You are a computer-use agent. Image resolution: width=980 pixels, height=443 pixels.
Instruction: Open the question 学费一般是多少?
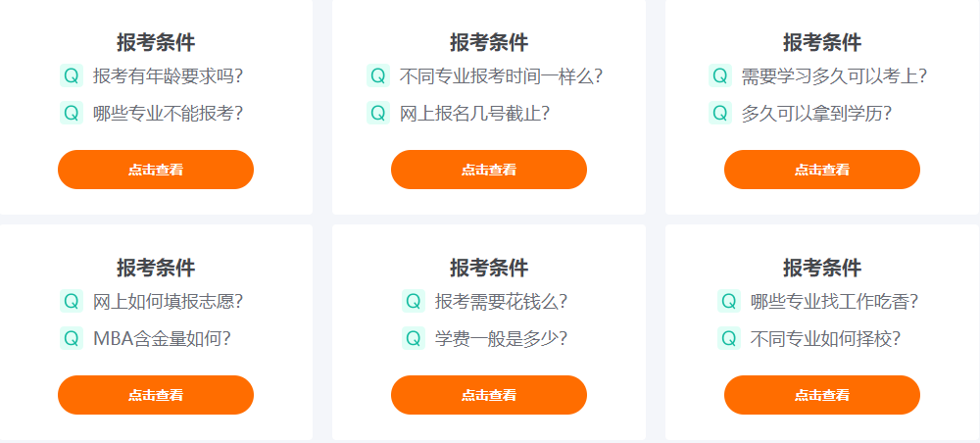point(501,339)
